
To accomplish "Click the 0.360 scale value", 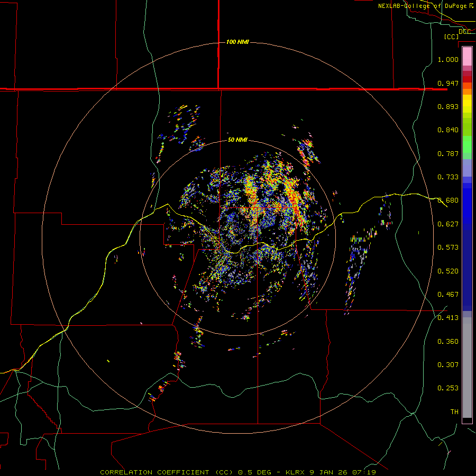I will point(448,342).
